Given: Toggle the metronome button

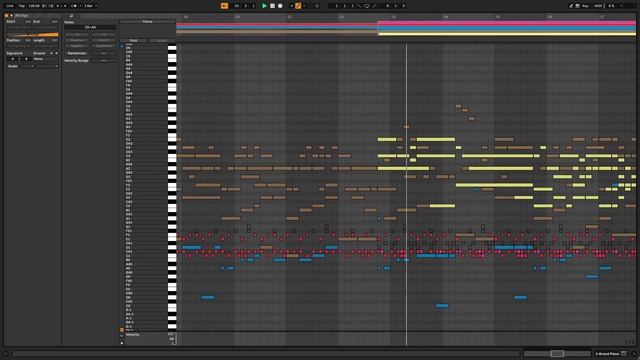Looking at the screenshot, I should click(x=74, y=6).
